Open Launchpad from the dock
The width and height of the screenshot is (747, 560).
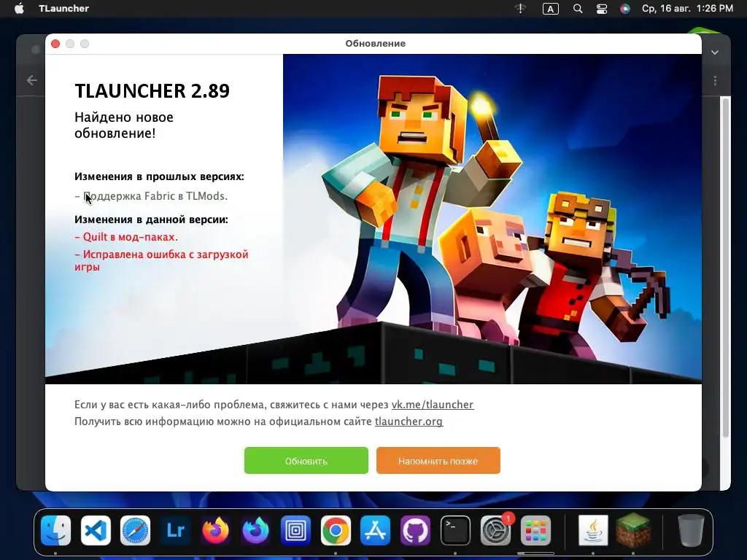click(x=535, y=530)
